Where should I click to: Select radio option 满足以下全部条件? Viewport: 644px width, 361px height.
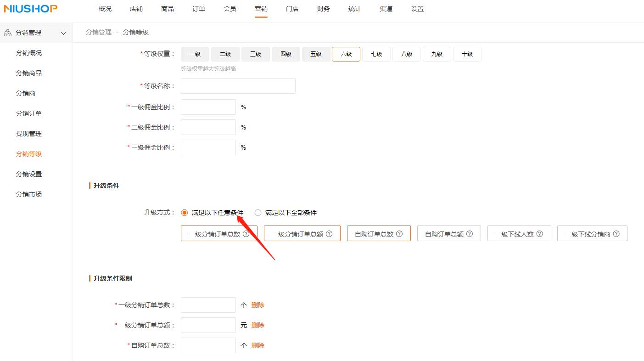click(x=258, y=212)
